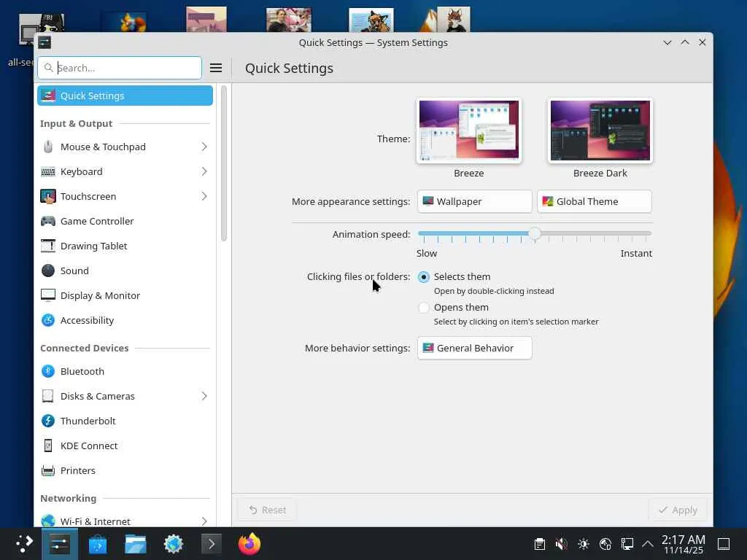Image resolution: width=747 pixels, height=560 pixels.
Task: Click the Disks & Cameras icon
Action: 47,396
